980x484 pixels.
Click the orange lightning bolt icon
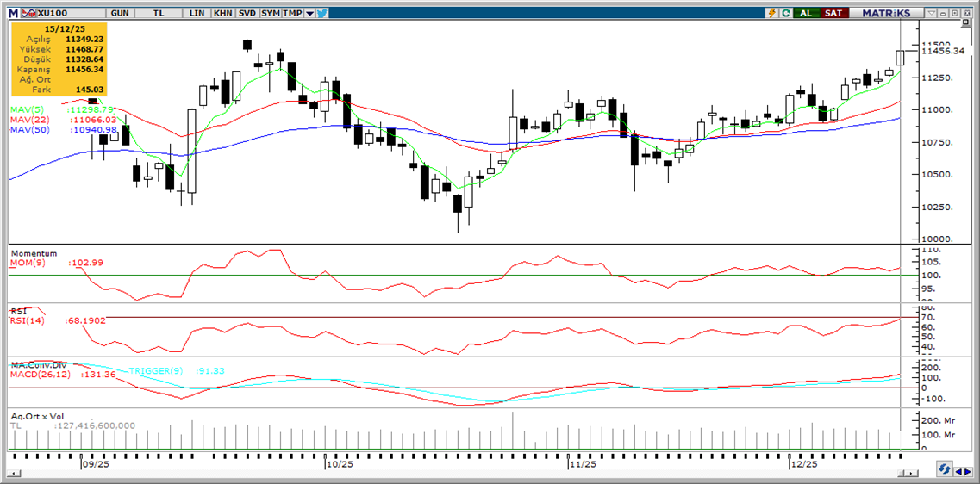coord(772,13)
